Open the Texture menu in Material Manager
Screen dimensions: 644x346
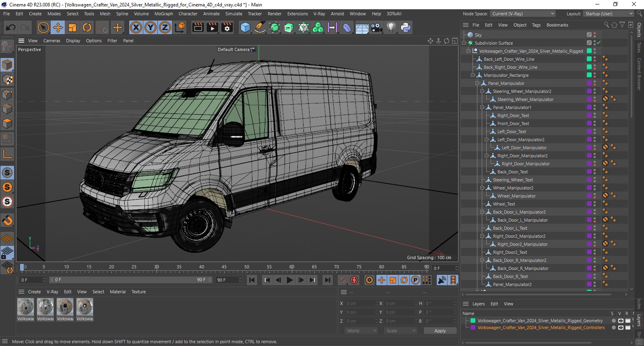(138, 292)
